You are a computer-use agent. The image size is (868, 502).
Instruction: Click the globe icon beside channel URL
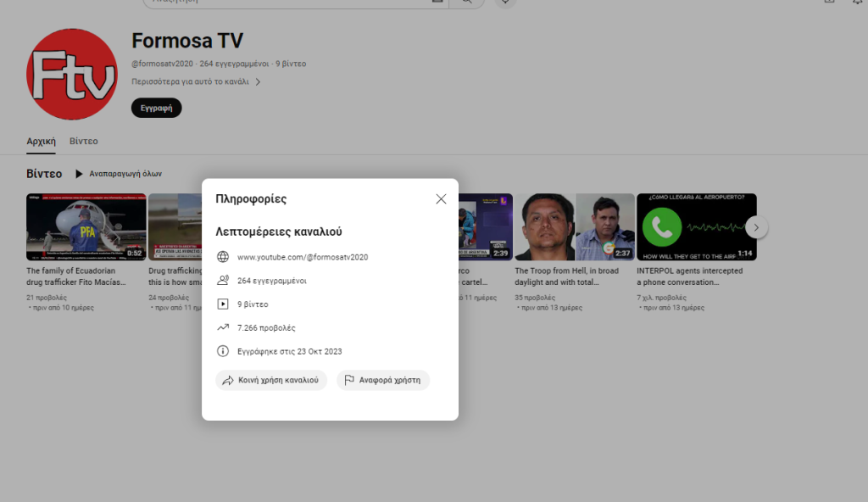(x=223, y=257)
